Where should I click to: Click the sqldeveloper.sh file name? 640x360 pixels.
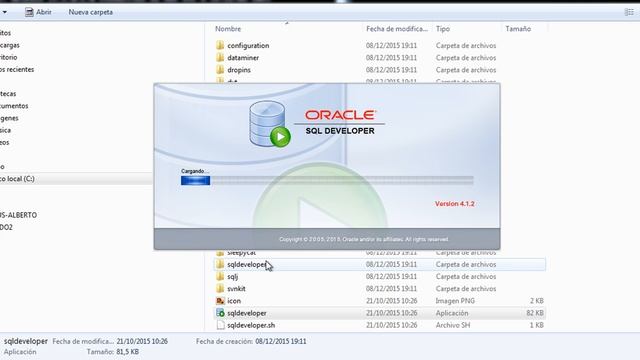tap(251, 325)
